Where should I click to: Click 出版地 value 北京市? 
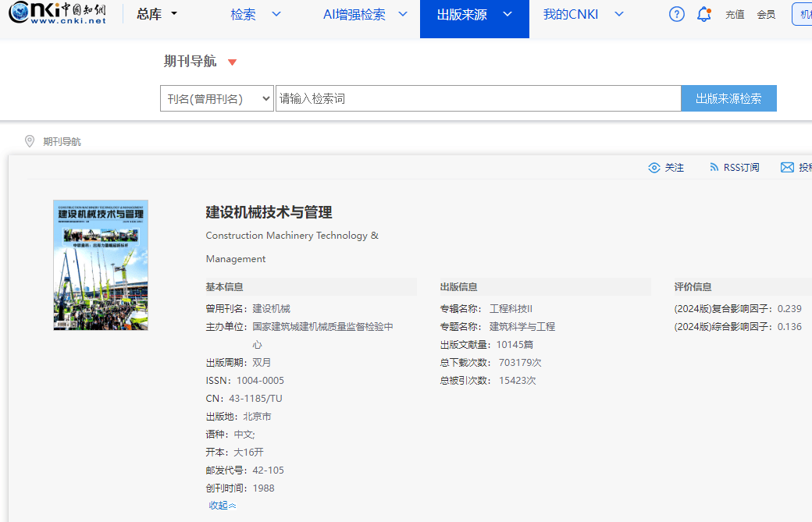tap(257, 417)
